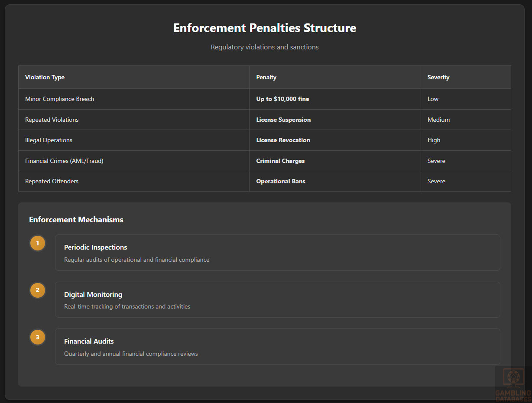532x403 pixels.
Task: Select the Financial Audits card
Action: 277,347
